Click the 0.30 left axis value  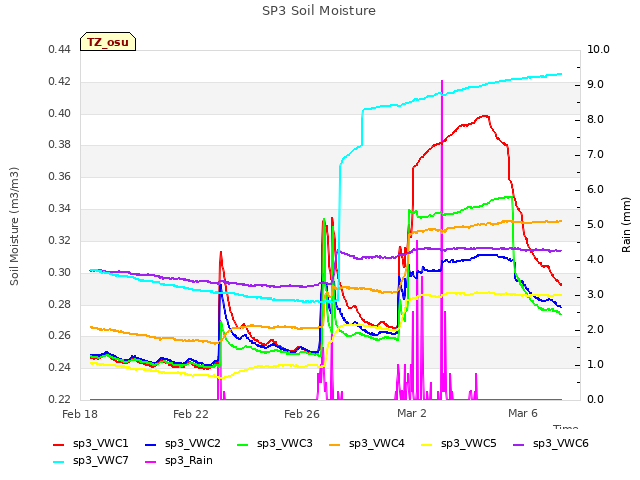coord(60,272)
